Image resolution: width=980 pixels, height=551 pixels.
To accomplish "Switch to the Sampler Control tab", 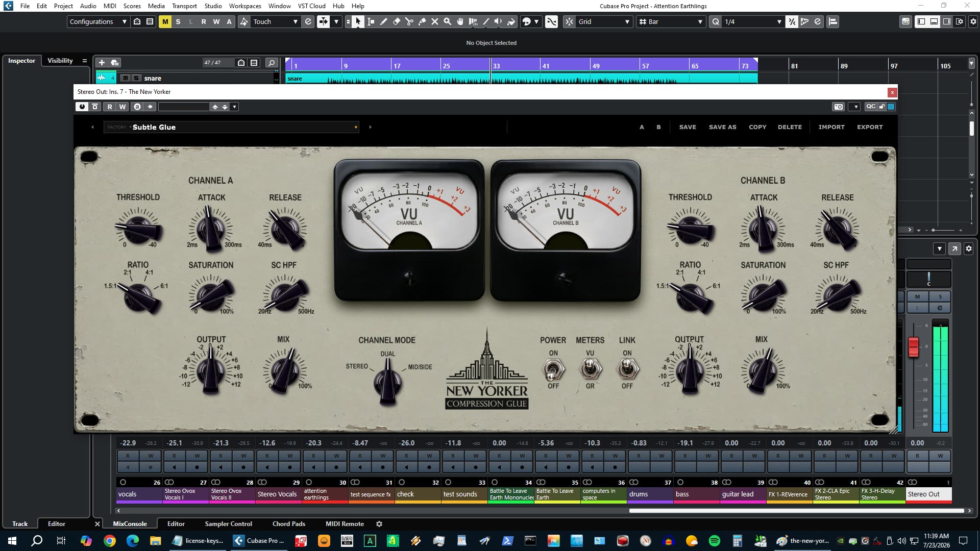I will click(x=228, y=523).
